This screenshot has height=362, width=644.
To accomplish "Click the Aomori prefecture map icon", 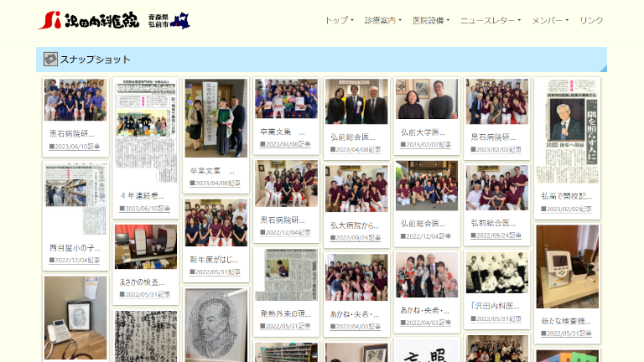I will click(180, 20).
